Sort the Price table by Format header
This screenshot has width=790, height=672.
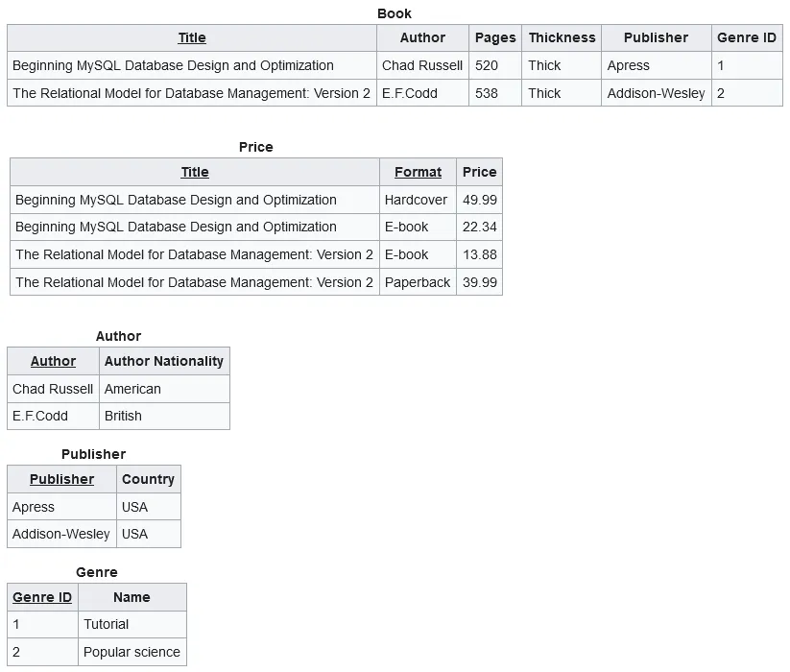click(x=418, y=172)
